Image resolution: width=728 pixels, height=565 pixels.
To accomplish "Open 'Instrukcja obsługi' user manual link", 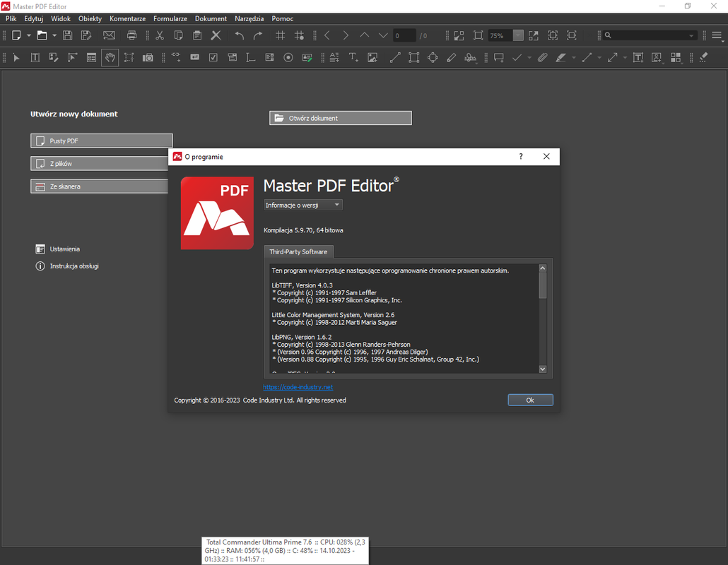I will [67, 266].
